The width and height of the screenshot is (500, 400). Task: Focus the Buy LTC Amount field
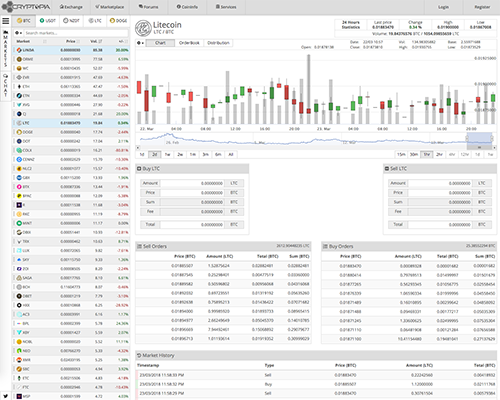[x=192, y=183]
